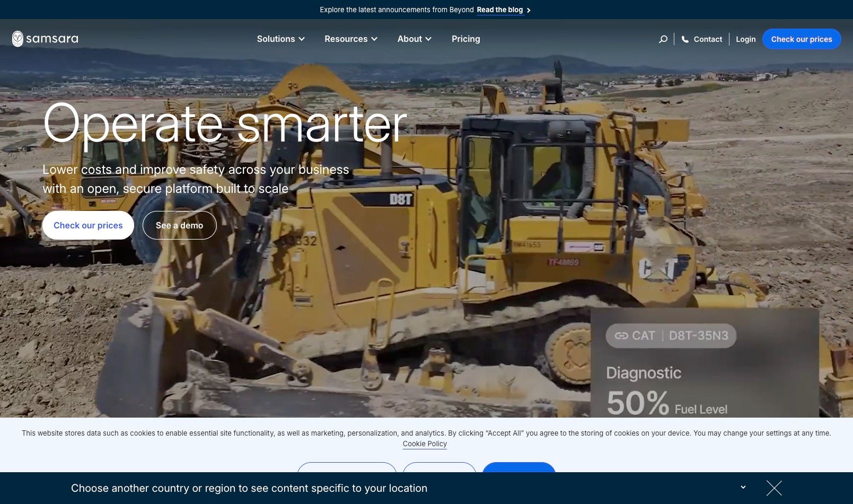This screenshot has height=504, width=853.
Task: Click the phone icon beside Contact
Action: 685,39
